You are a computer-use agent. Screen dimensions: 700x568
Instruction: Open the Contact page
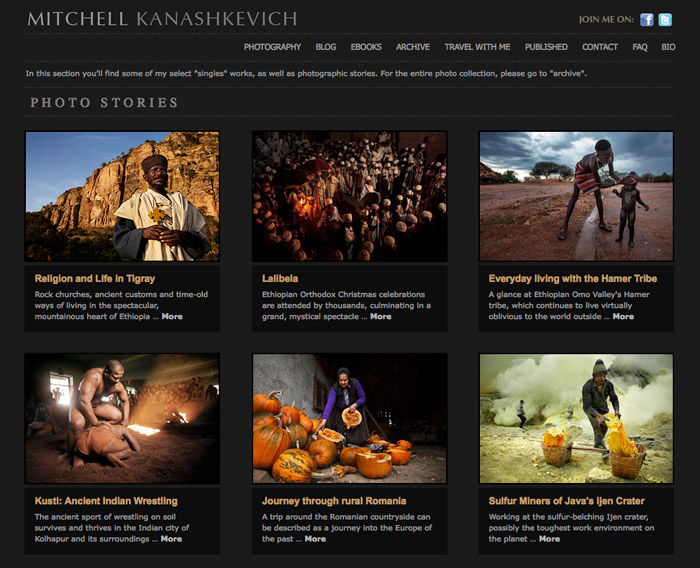coord(600,47)
